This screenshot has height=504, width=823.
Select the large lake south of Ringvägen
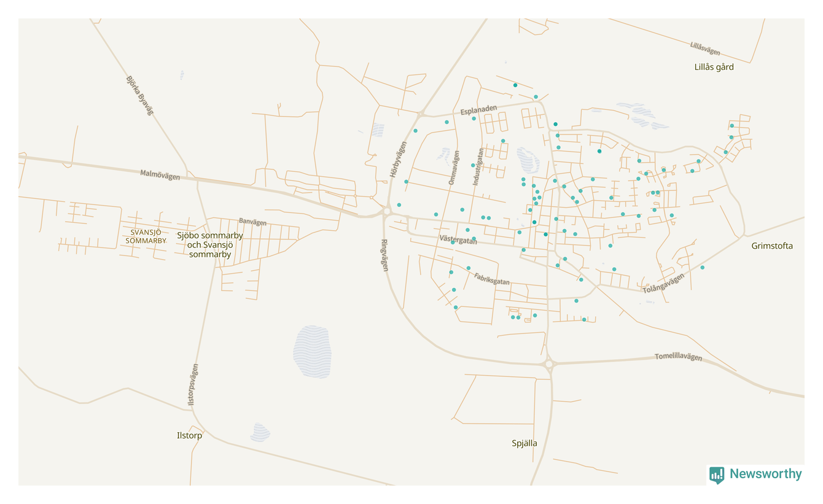(312, 352)
